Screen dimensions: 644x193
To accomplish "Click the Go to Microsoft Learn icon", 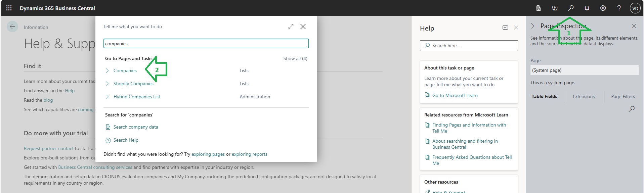I will (x=427, y=95).
